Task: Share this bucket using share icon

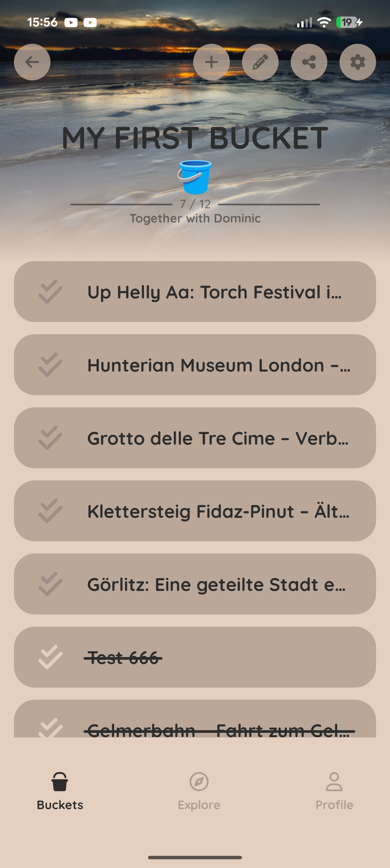Action: point(309,62)
